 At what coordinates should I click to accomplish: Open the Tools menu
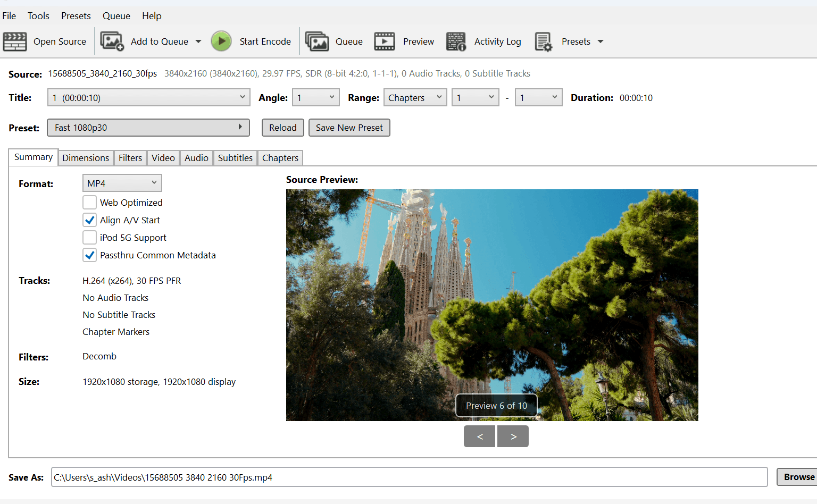tap(38, 16)
